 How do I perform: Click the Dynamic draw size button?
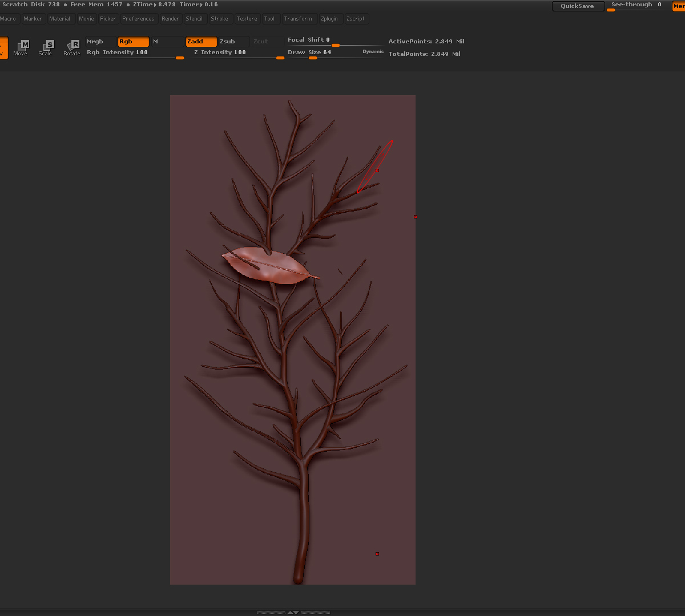tap(373, 52)
